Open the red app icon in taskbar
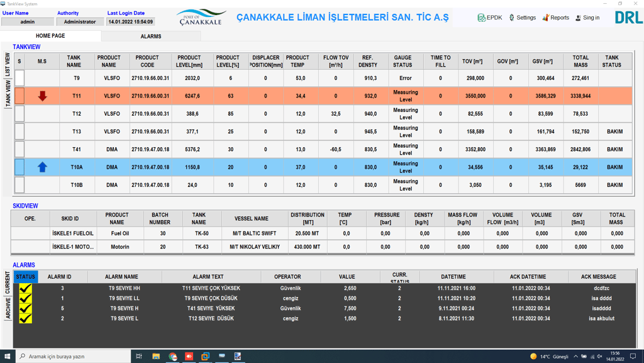The width and height of the screenshot is (644, 363). click(189, 356)
